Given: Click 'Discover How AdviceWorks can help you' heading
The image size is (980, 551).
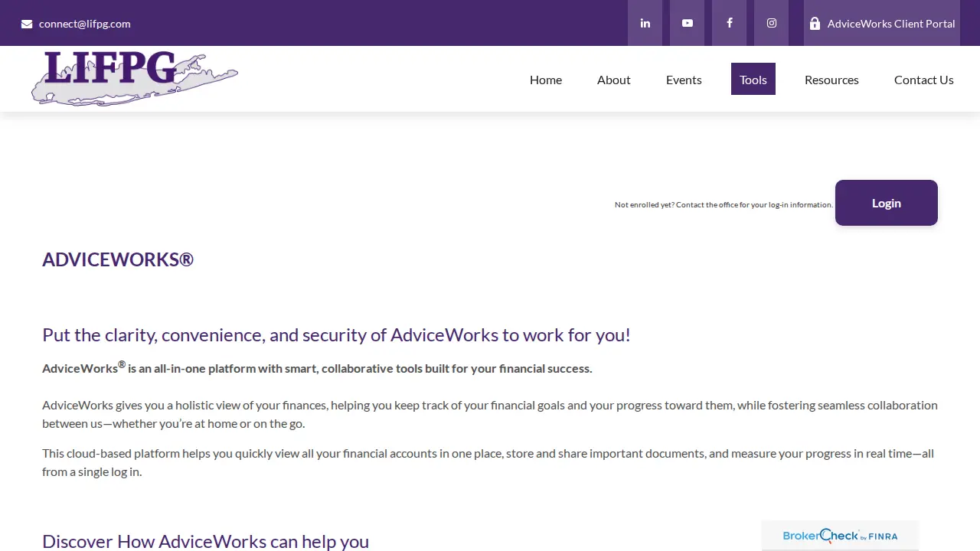Looking at the screenshot, I should [205, 541].
